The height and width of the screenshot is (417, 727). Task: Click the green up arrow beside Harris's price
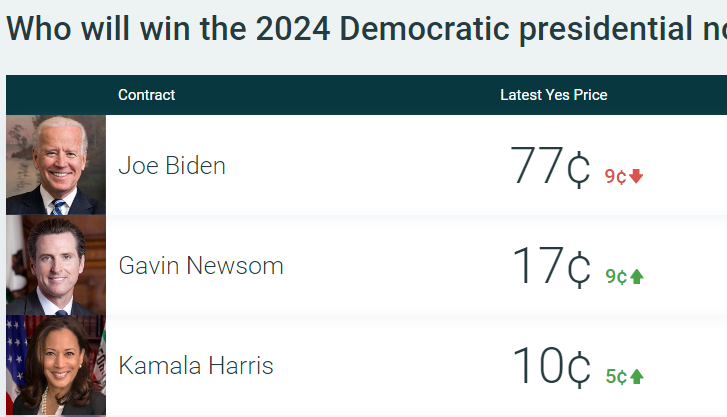(x=636, y=377)
